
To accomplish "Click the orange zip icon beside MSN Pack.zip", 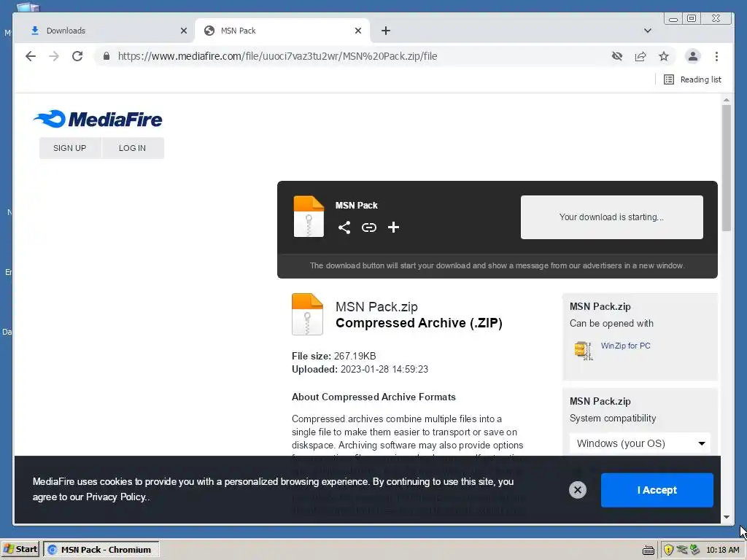I will [x=307, y=314].
